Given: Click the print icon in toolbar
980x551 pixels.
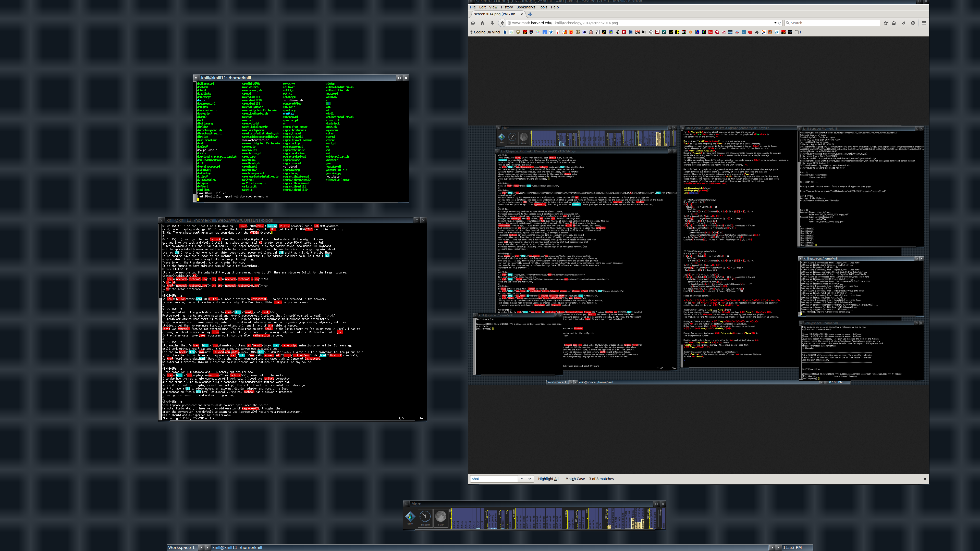Looking at the screenshot, I should pos(473,23).
